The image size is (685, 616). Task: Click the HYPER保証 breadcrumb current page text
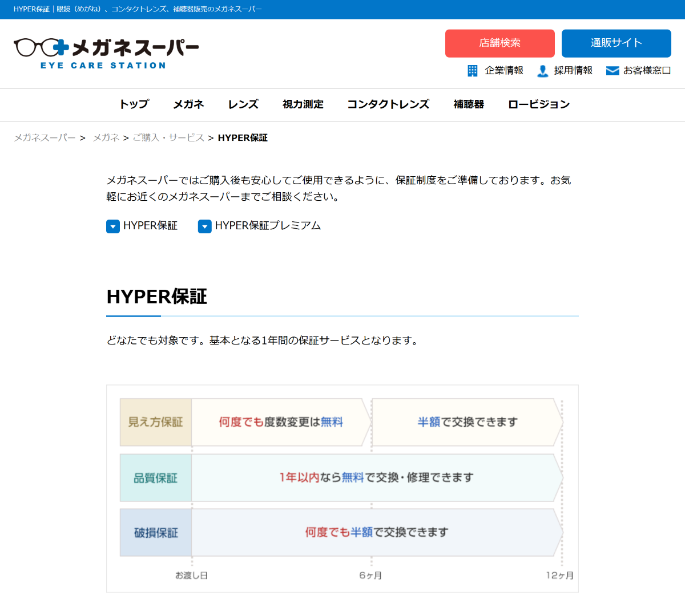coord(243,138)
